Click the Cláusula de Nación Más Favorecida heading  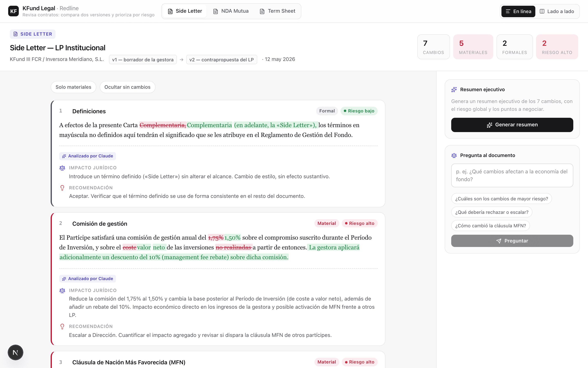[x=129, y=362]
